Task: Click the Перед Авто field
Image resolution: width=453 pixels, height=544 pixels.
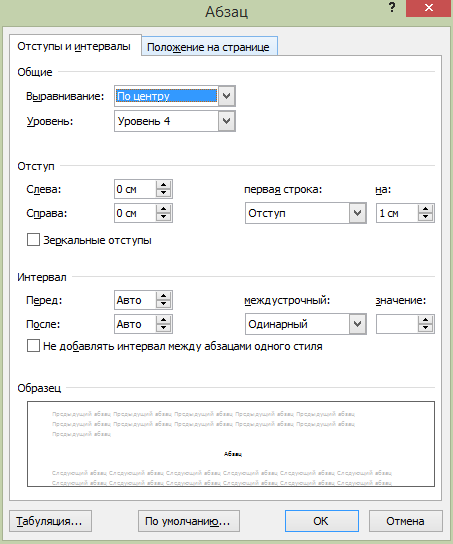Action: [136, 300]
